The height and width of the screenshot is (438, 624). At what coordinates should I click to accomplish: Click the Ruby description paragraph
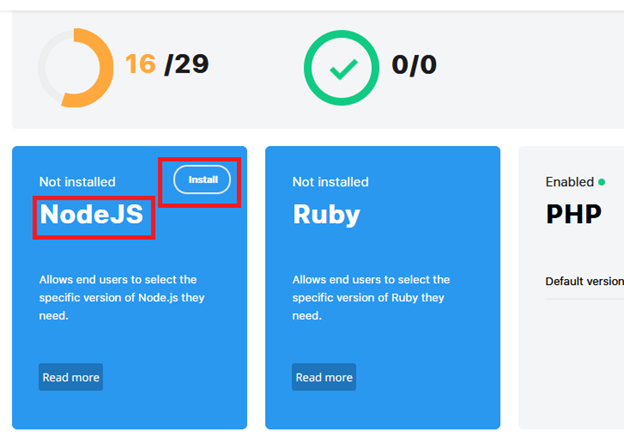point(371,298)
